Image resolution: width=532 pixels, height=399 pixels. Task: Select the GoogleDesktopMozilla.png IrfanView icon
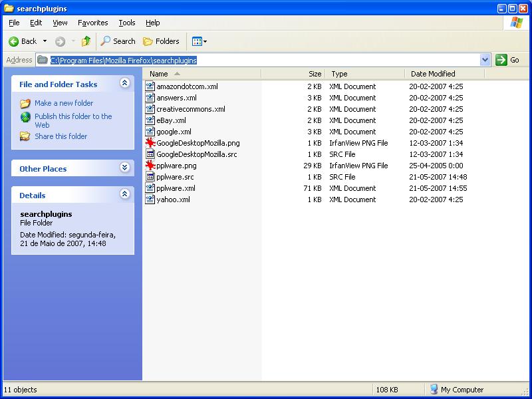tap(150, 143)
